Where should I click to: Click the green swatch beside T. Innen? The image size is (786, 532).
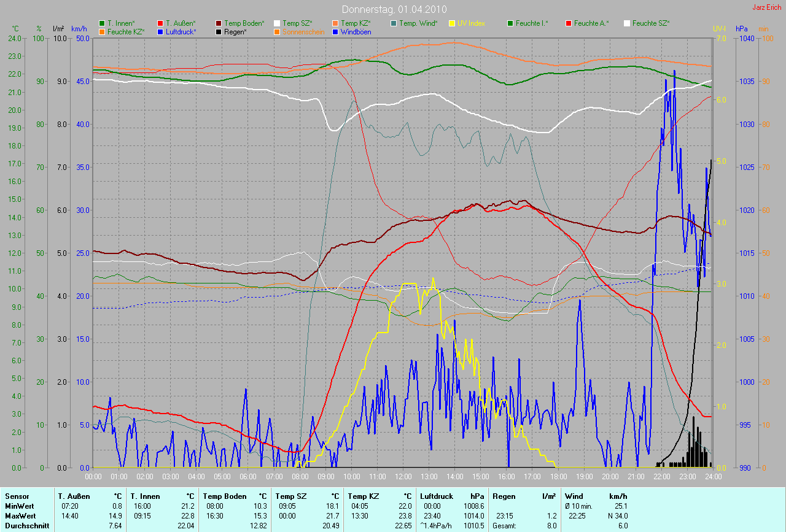click(102, 23)
